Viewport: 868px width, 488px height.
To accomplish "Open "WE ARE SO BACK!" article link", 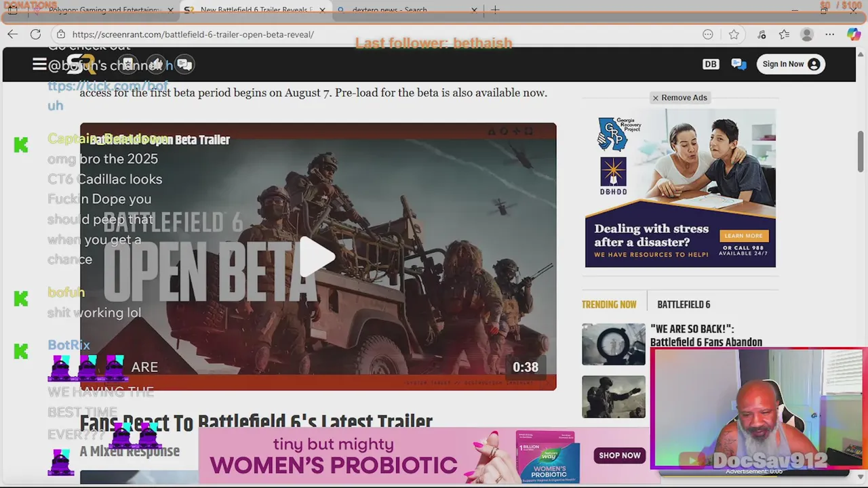I will pyautogui.click(x=706, y=335).
